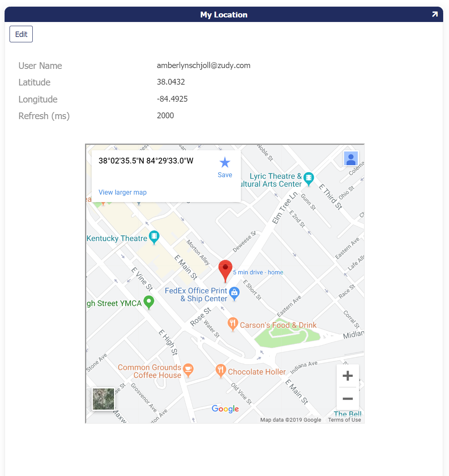Click the '5 min drive - home' label
The image size is (449, 476).
[258, 272]
